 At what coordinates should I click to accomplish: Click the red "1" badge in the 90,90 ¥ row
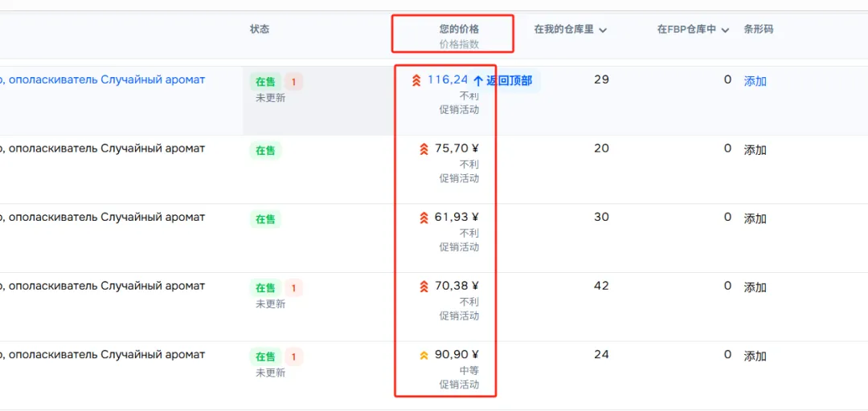(293, 356)
